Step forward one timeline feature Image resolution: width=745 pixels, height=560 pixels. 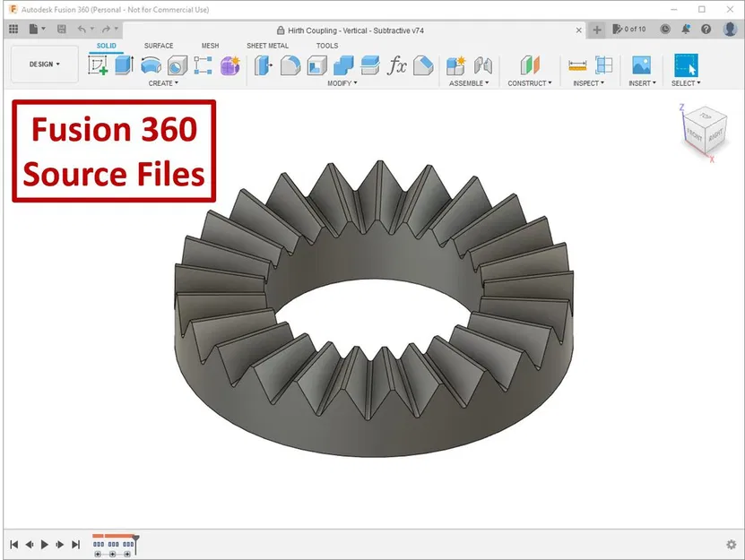pos(60,545)
